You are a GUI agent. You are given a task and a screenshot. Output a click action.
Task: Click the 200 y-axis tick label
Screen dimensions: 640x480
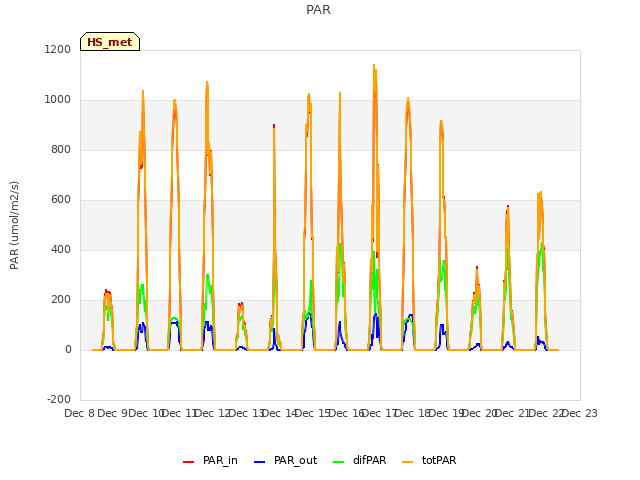(x=61, y=300)
